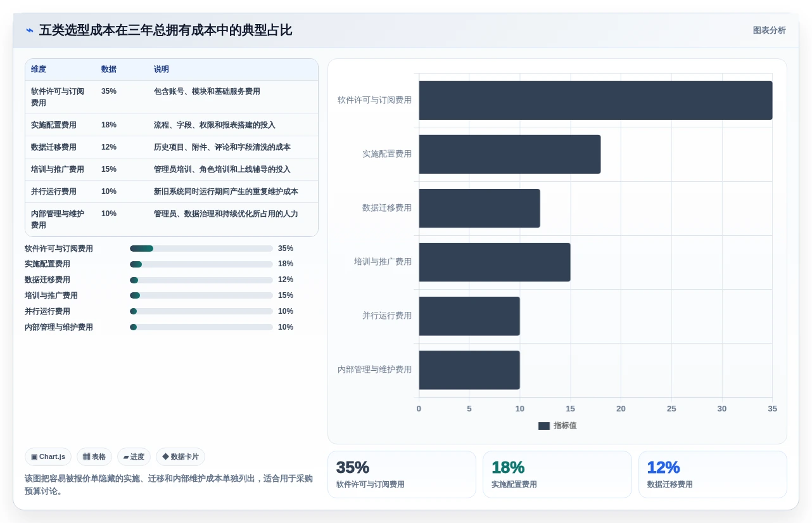Click the chart bar for 并行运行费用
Screen dimensions: 812x523
tap(469, 316)
